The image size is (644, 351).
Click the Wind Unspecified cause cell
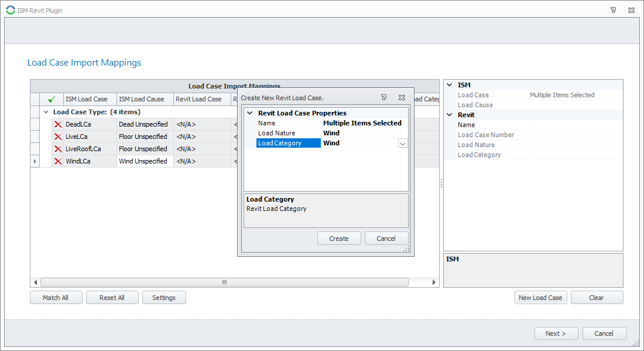pos(145,161)
